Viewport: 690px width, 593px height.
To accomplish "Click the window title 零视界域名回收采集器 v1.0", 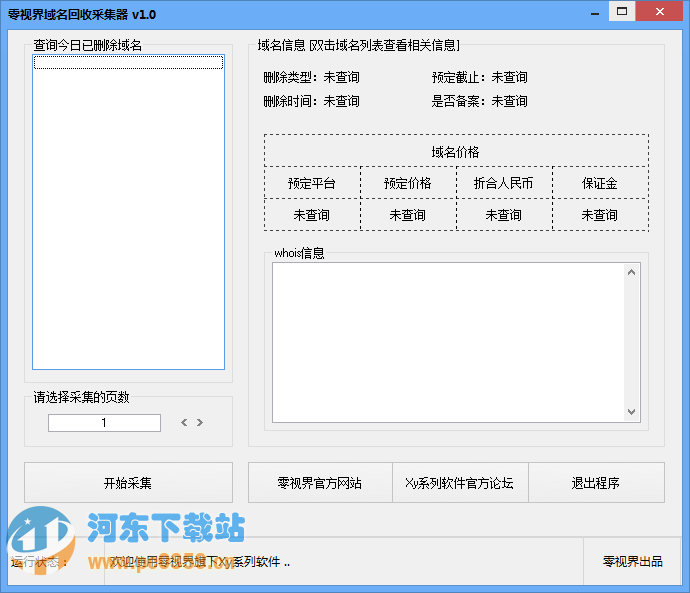I will coord(82,15).
